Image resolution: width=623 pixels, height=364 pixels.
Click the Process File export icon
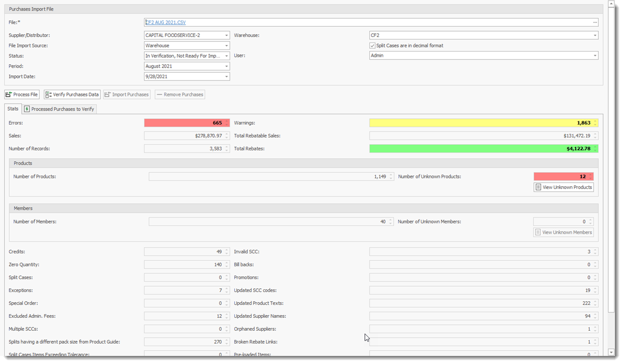click(8, 94)
